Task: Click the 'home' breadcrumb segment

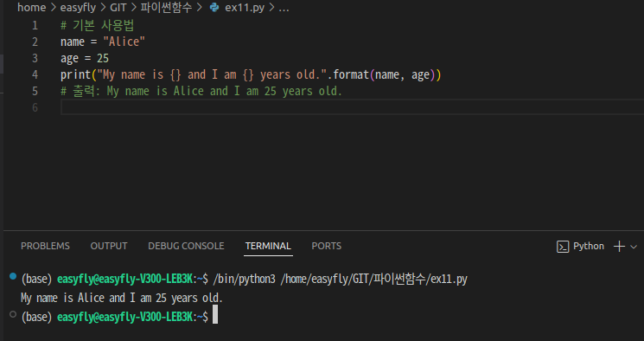Action: click(x=32, y=8)
